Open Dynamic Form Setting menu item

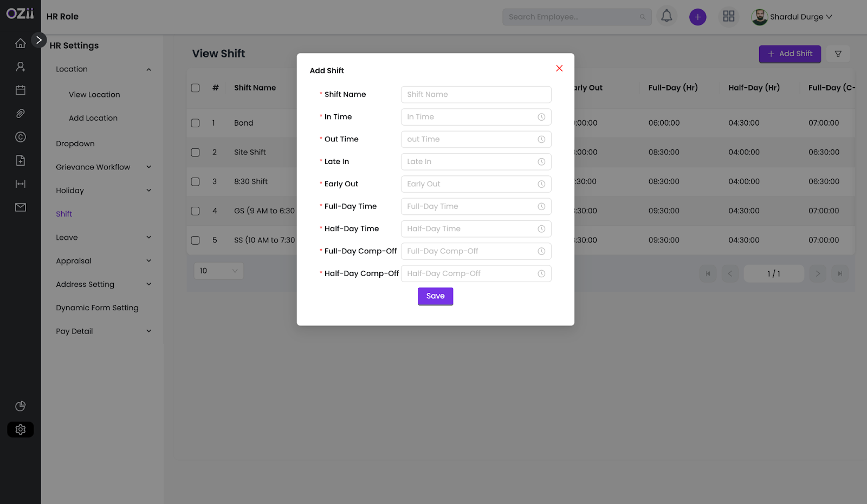tap(97, 307)
